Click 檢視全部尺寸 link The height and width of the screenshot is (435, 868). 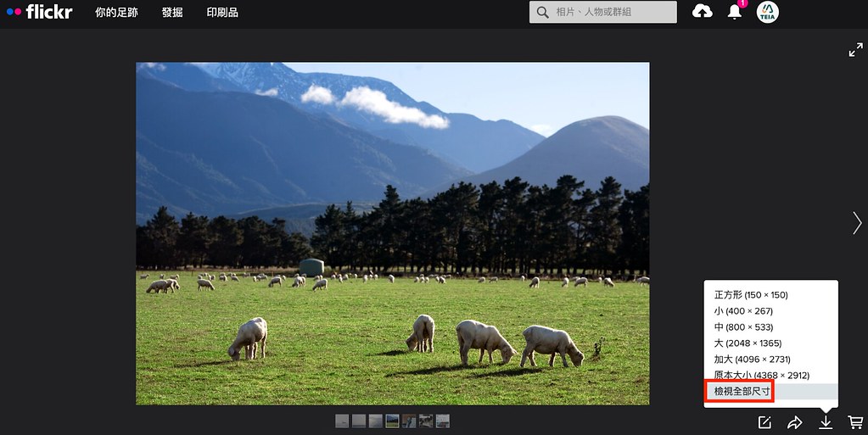tap(742, 391)
